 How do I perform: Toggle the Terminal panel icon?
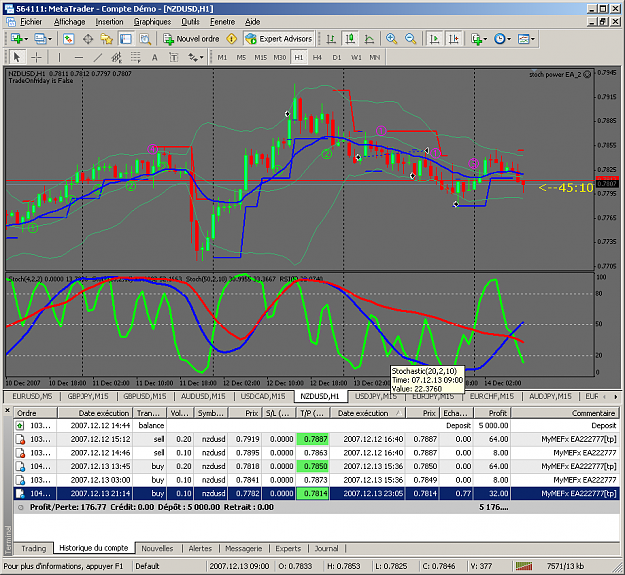(x=126, y=39)
